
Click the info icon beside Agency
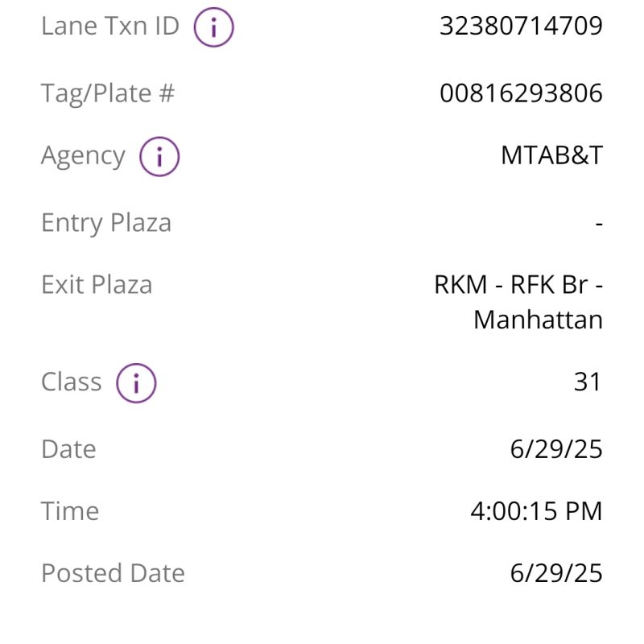pyautogui.click(x=159, y=157)
